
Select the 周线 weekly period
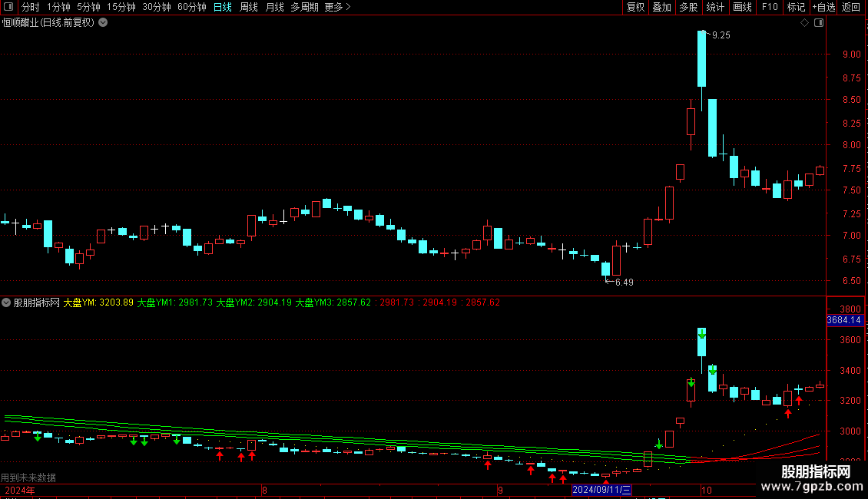(249, 7)
